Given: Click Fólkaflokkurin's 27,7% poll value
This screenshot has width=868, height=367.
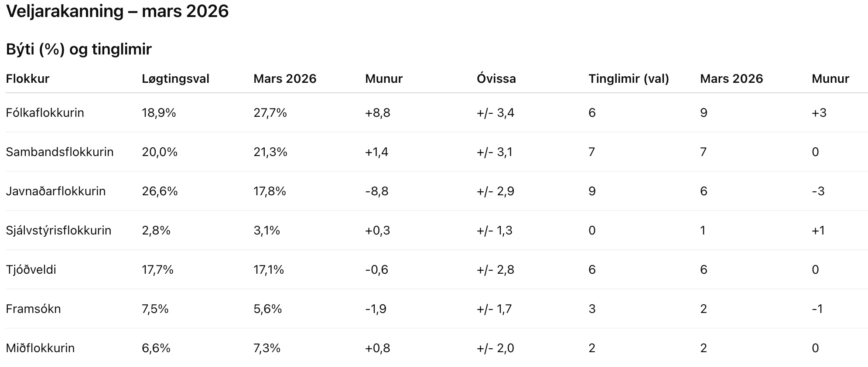Looking at the screenshot, I should [270, 113].
